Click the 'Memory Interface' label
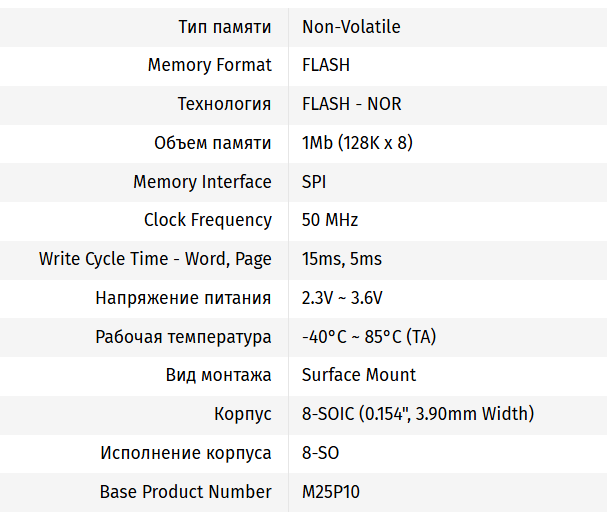This screenshot has width=607, height=521. [x=202, y=182]
